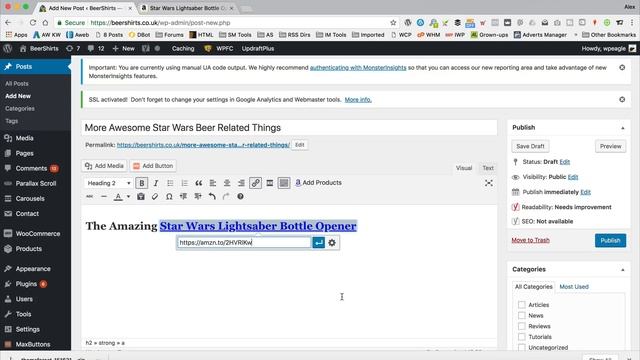Viewport: 640px width, 360px height.
Task: Apply blockquote formatting
Action: [x=199, y=183]
